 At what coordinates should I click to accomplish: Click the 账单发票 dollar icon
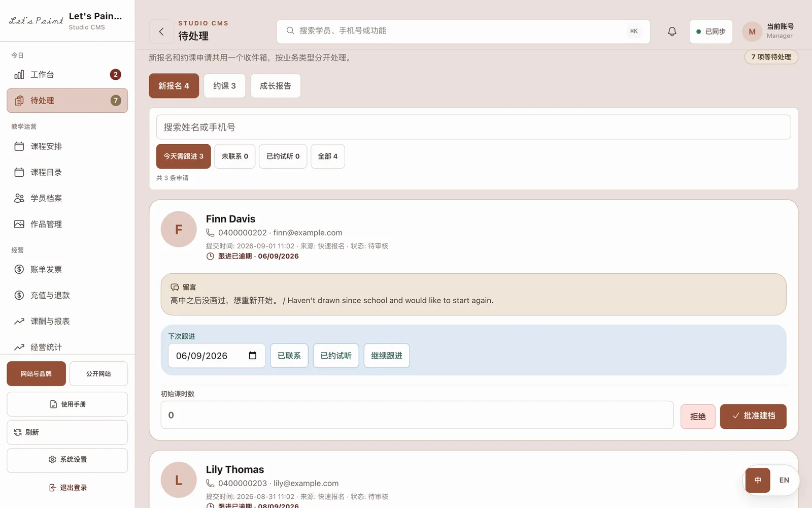point(19,269)
